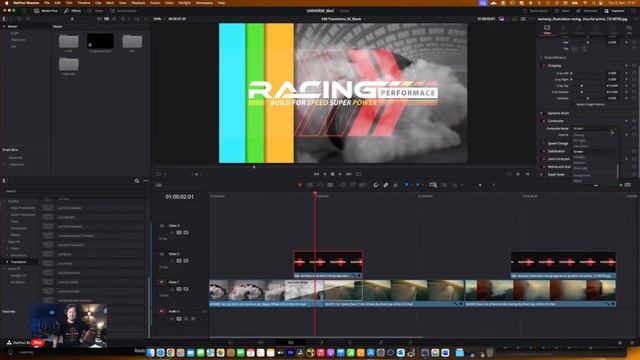This screenshot has height=360, width=640.
Task: Mute the Audio 1 track
Action: click(193, 318)
